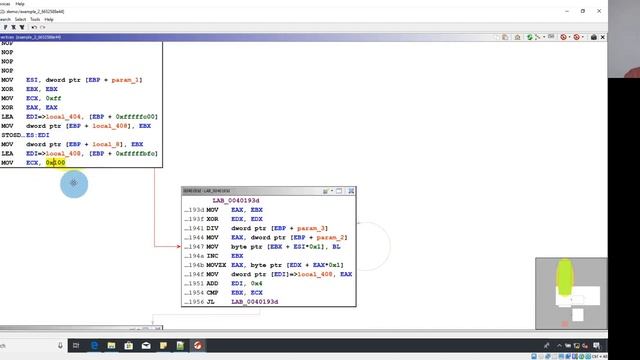This screenshot has width=640, height=360.
Task: Open the first red icon's dropdown arrow
Action: (x=570, y=37)
